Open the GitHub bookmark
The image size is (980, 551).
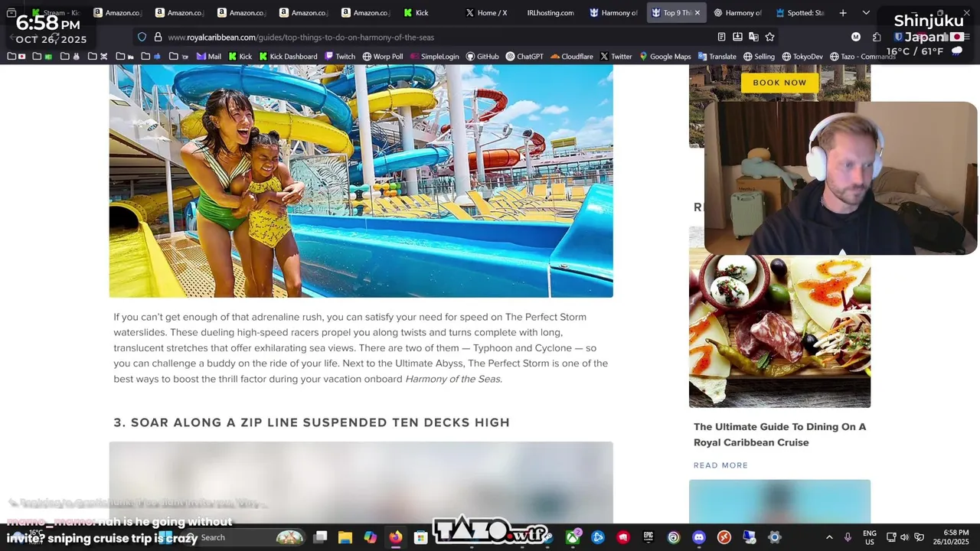click(x=482, y=56)
